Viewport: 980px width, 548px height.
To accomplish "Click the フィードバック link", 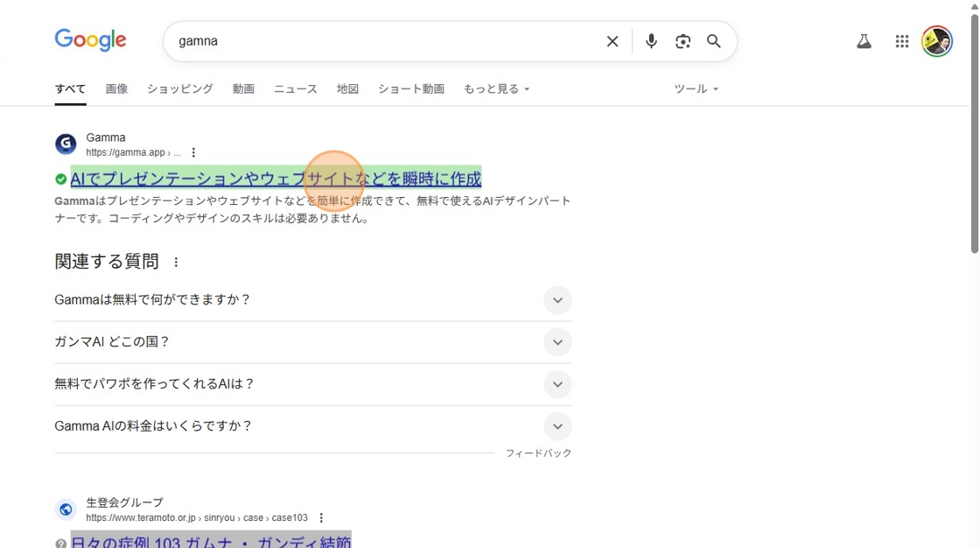I will tap(538, 453).
